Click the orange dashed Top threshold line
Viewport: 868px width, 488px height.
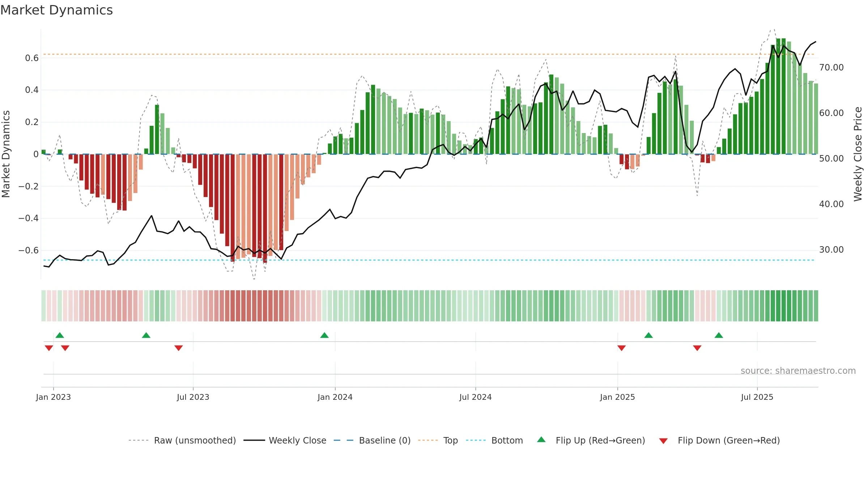pyautogui.click(x=429, y=54)
